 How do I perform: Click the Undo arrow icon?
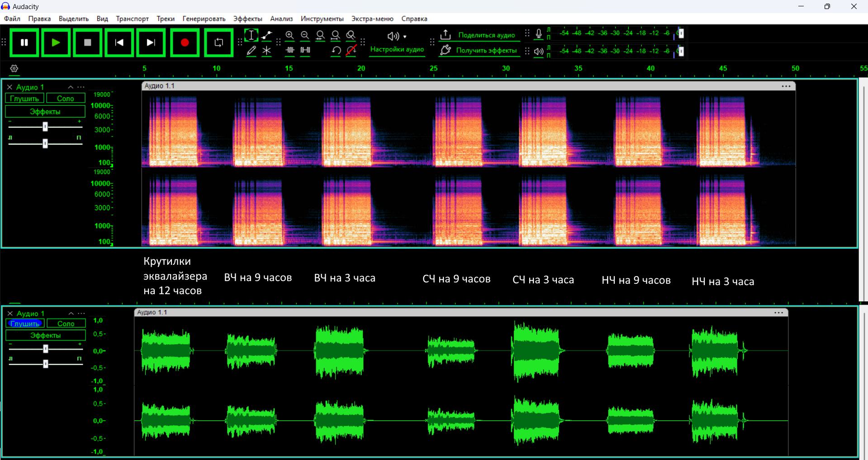[336, 51]
